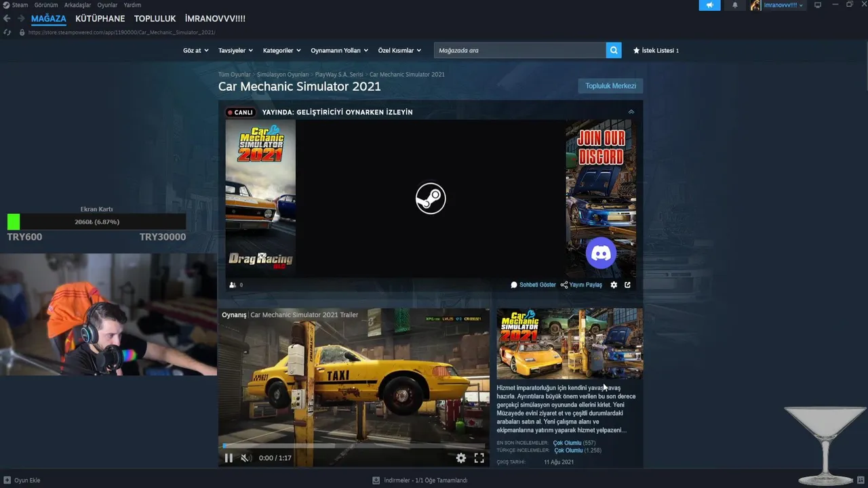Open the Görünüm menu
868x488 pixels.
pyautogui.click(x=46, y=5)
